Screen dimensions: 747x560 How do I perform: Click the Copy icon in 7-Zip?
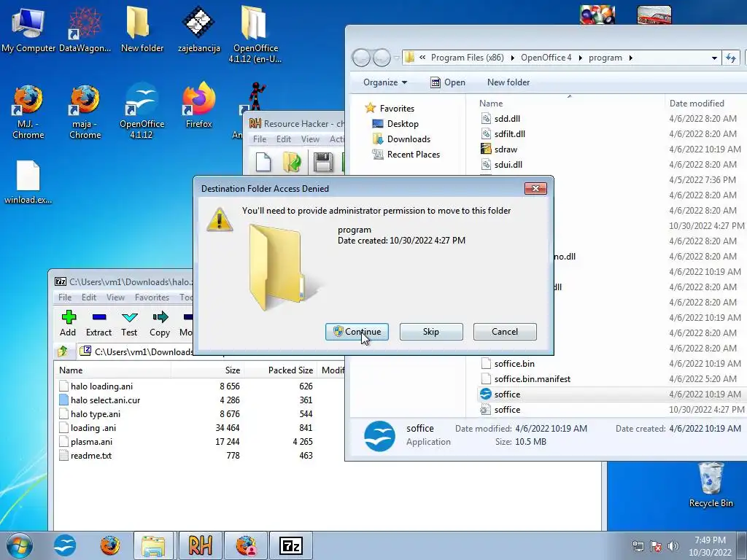coord(160,323)
